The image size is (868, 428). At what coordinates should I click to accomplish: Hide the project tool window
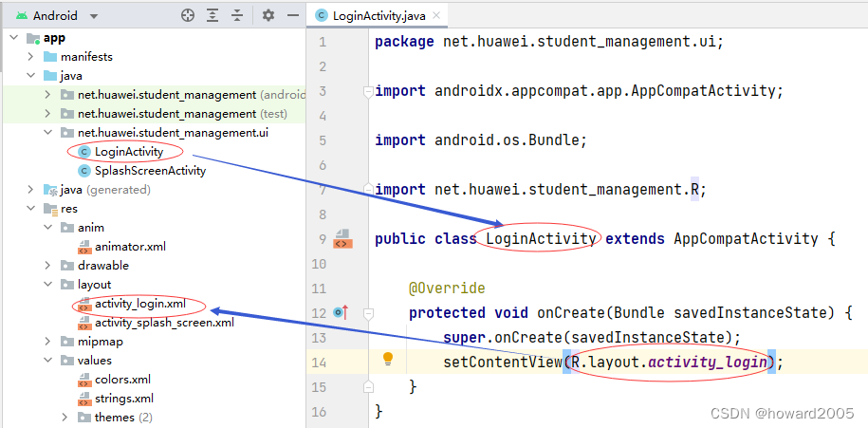click(293, 15)
